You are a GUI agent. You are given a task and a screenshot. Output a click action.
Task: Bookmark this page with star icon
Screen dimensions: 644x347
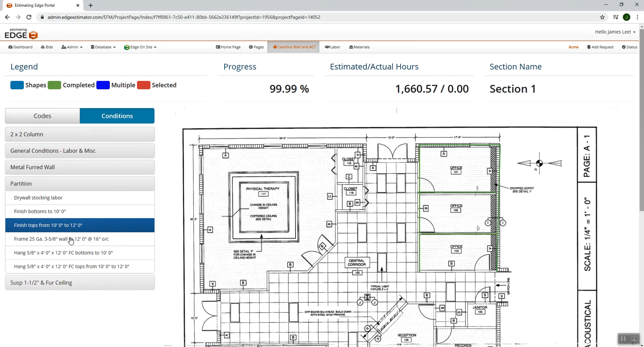(x=602, y=17)
